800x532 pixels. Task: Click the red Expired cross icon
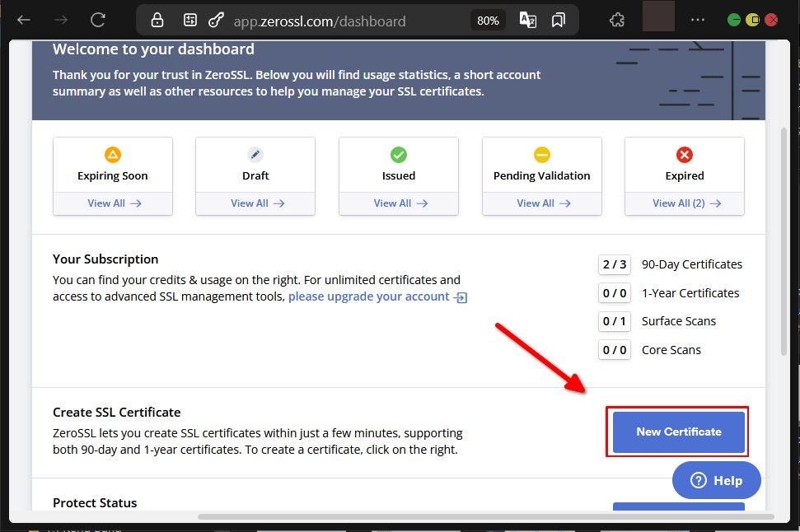(x=685, y=155)
